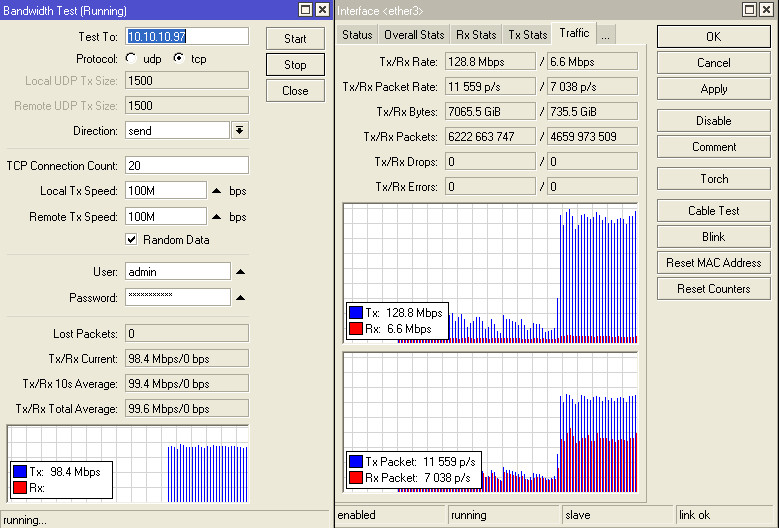Screen dimensions: 779x528
Task: Open the Rx Stats tab
Action: click(x=476, y=35)
